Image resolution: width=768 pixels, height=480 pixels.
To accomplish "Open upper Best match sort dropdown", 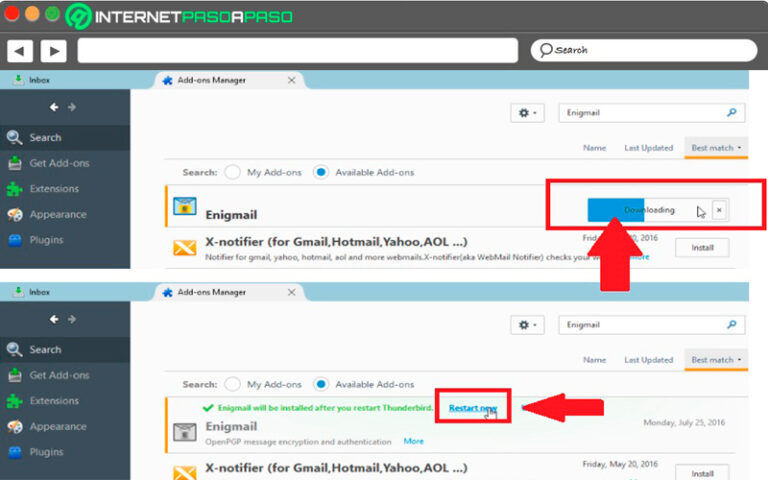I will tap(716, 148).
